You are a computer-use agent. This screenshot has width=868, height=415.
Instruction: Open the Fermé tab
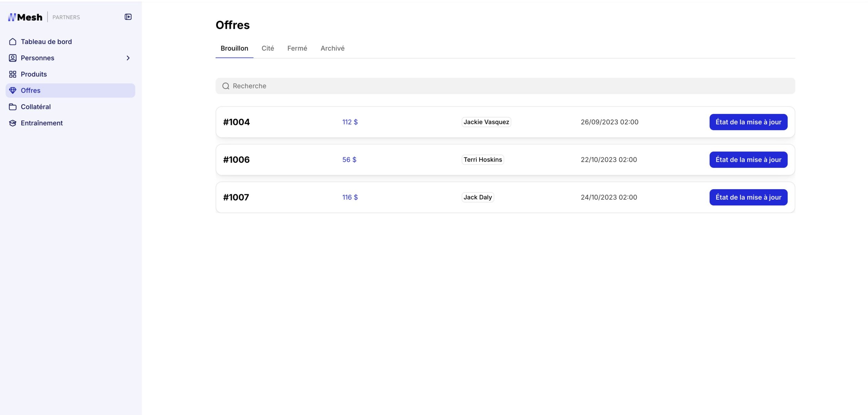click(297, 48)
